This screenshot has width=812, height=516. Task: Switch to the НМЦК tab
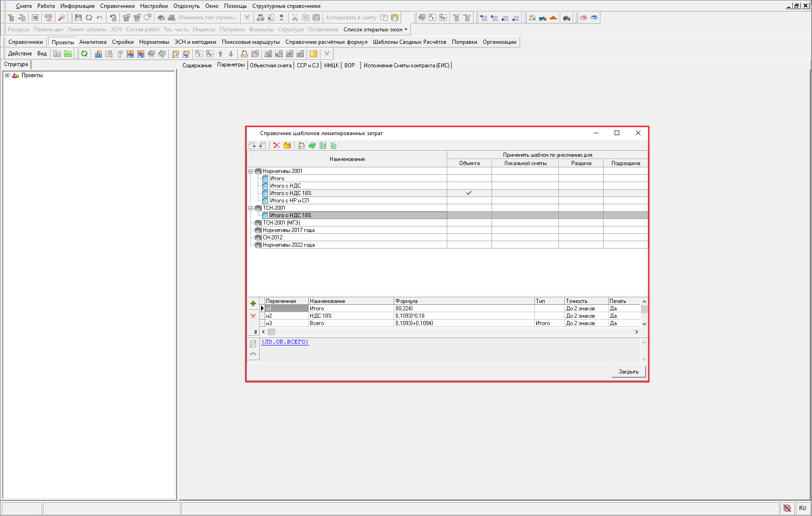click(331, 65)
